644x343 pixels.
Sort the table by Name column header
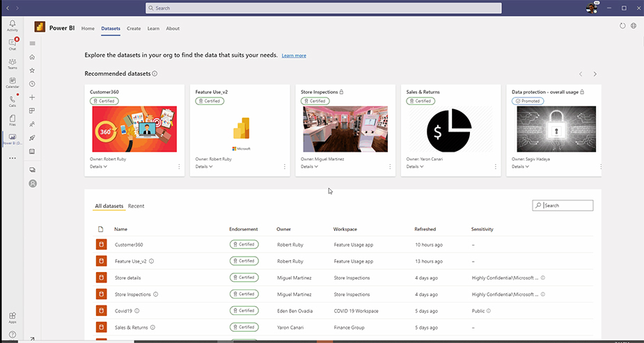[120, 230]
